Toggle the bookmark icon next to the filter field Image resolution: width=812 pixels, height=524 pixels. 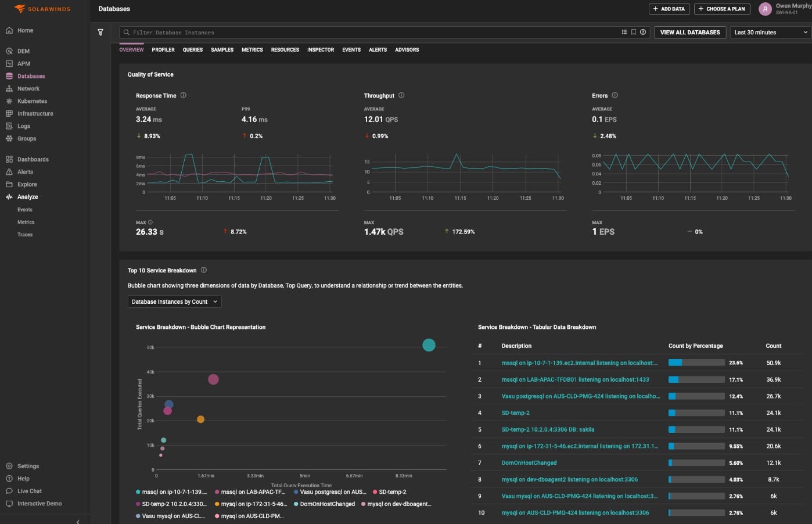(x=634, y=32)
